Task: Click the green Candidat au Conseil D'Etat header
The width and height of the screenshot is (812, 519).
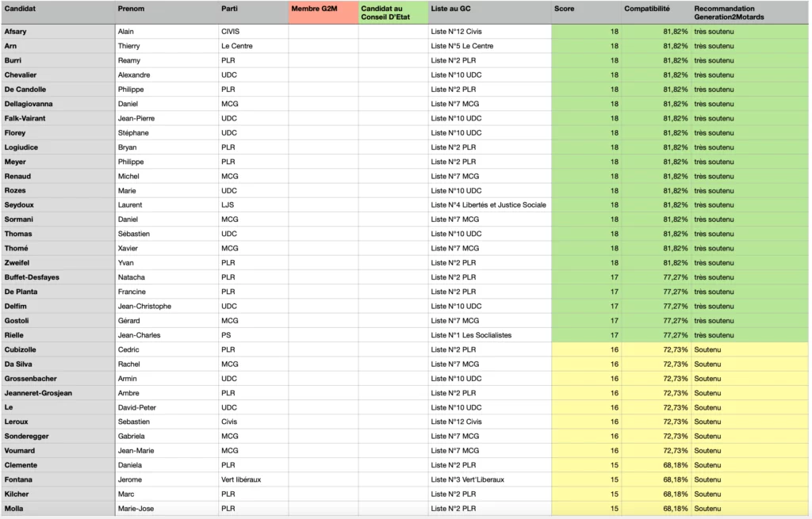Action: pyautogui.click(x=393, y=13)
